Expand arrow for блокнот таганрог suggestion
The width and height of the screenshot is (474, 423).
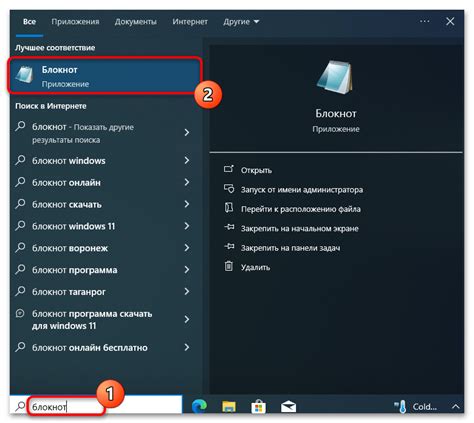(x=187, y=291)
